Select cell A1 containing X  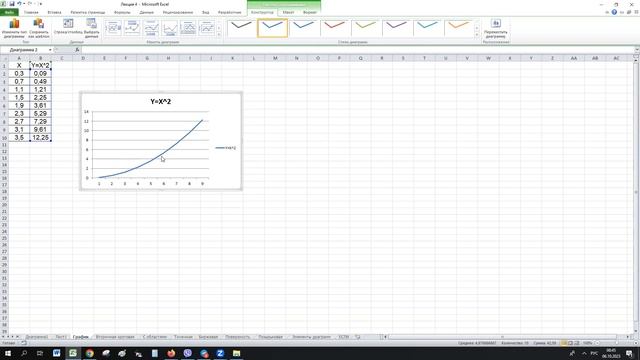pos(19,65)
